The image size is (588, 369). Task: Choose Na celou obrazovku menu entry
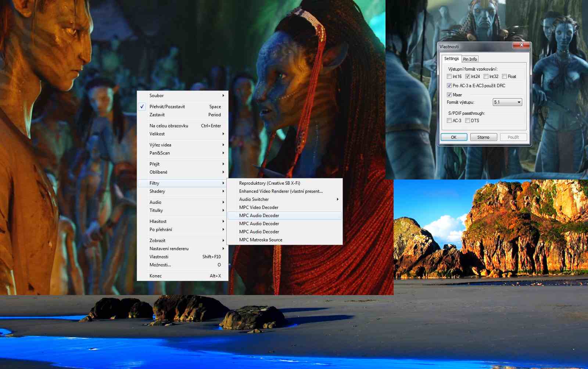coord(183,126)
